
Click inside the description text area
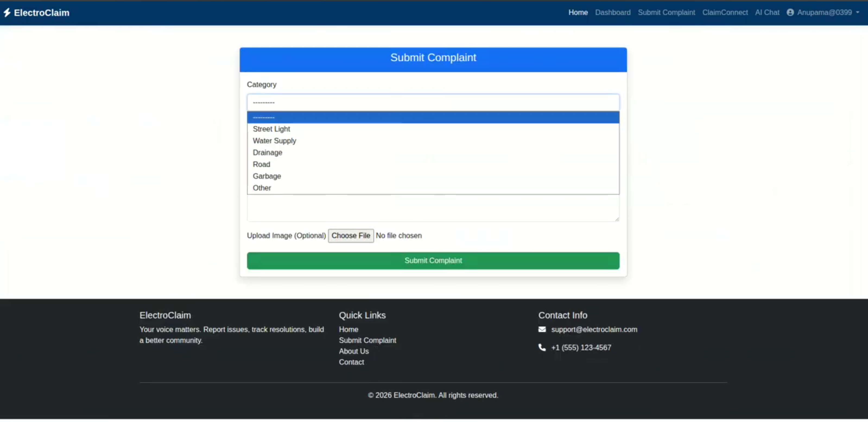click(433, 208)
